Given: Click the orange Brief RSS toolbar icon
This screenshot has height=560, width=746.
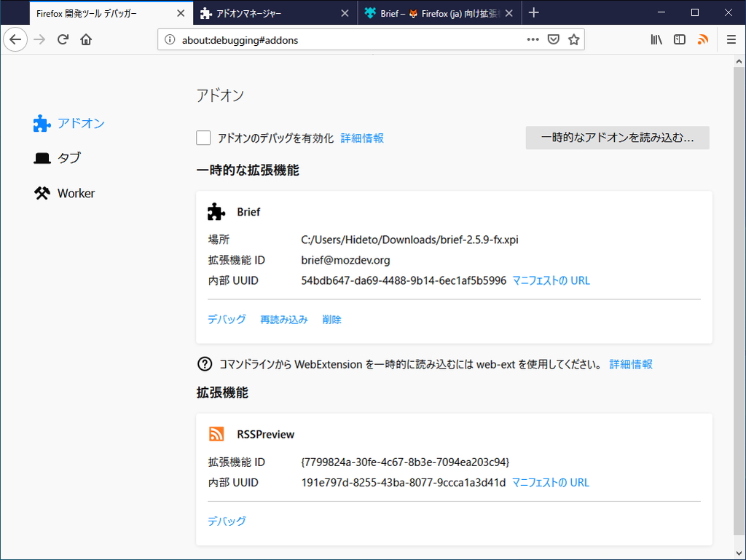Looking at the screenshot, I should (x=702, y=39).
